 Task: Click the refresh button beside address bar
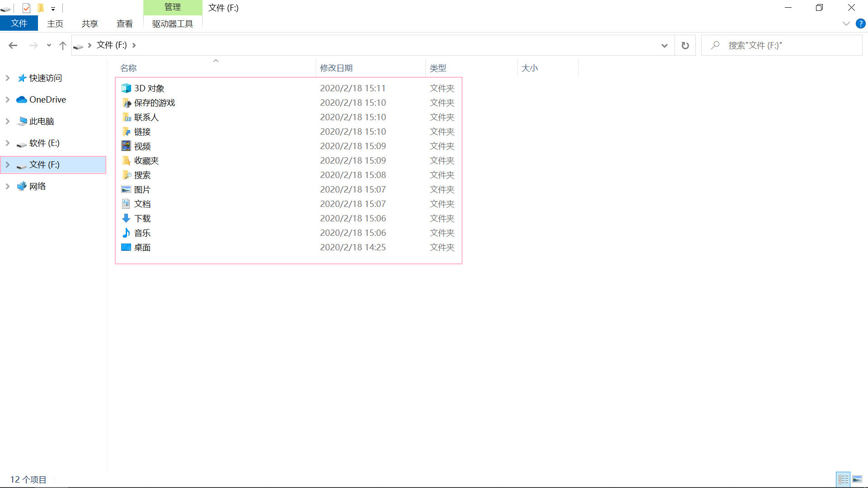tap(685, 45)
